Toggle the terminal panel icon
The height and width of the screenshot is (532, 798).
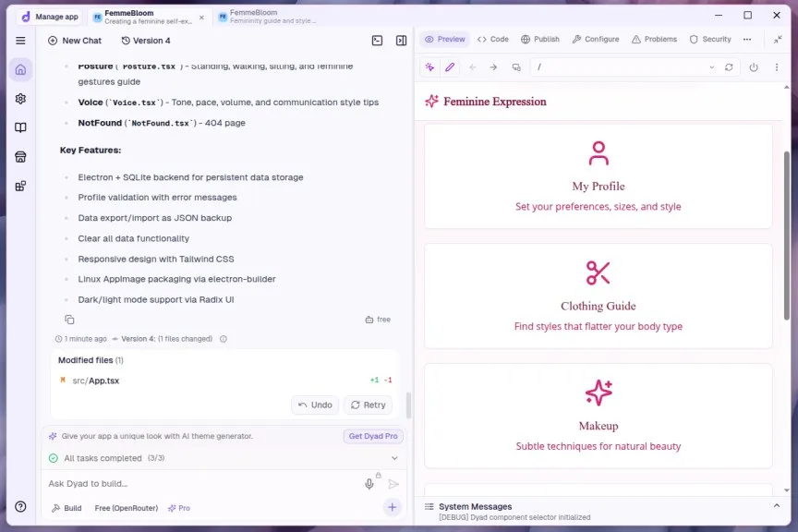click(377, 41)
